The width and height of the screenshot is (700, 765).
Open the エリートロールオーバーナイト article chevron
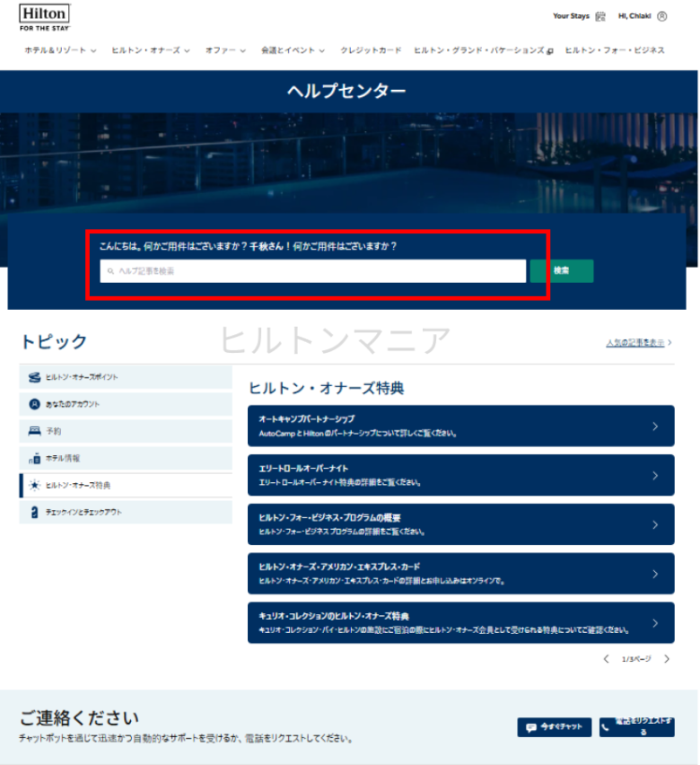[x=655, y=476]
